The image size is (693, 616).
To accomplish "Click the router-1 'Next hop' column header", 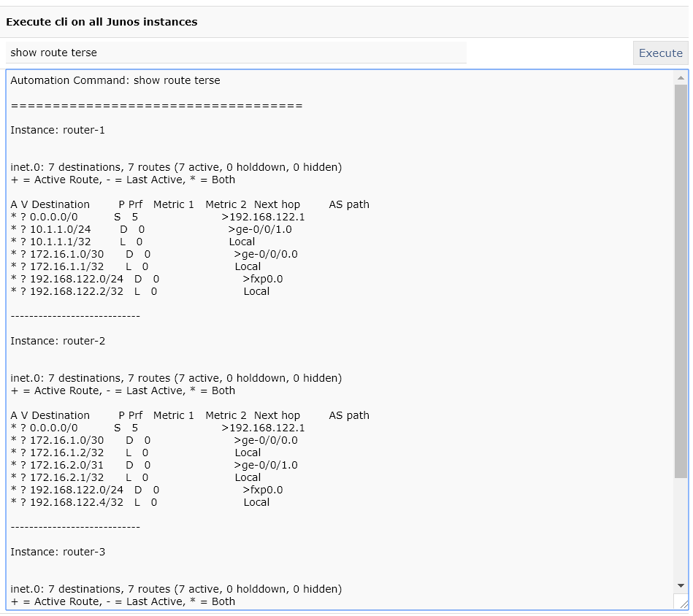I will coord(277,205).
